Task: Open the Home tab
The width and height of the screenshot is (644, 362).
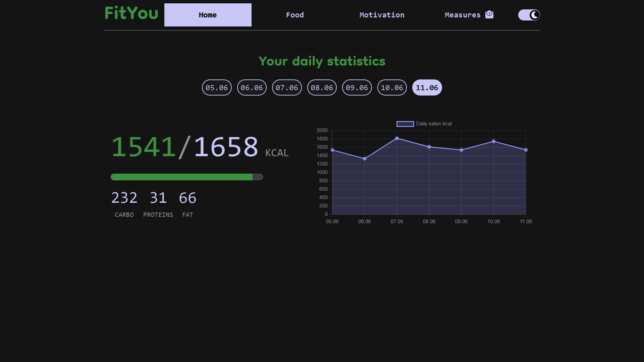Action: [208, 15]
